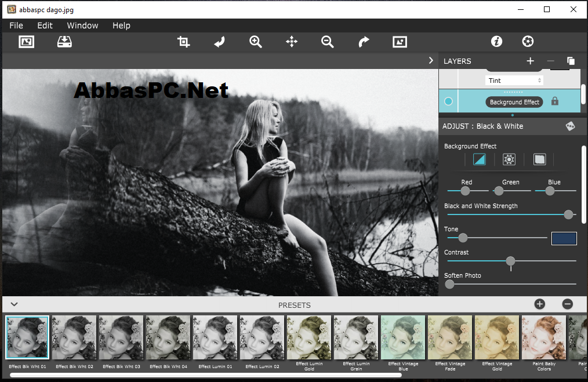The width and height of the screenshot is (588, 382).
Task: Click the Red slider handle
Action: point(465,191)
